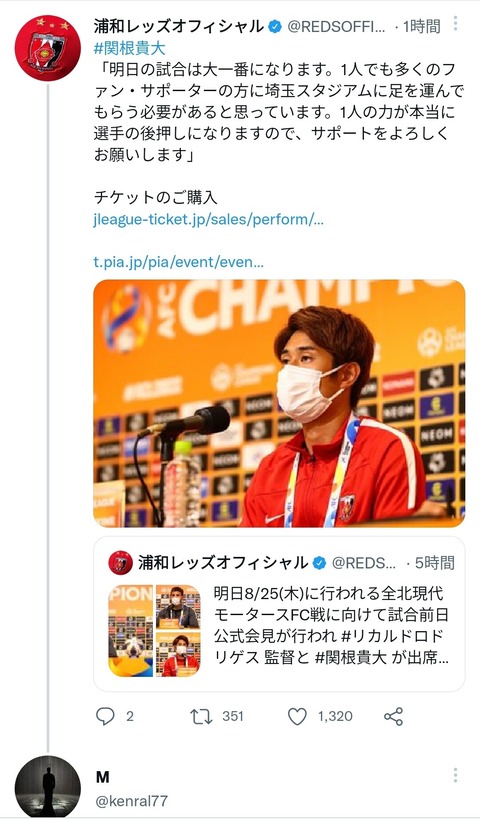Like the tweet with heart icon
Image resolution: width=480 pixels, height=820 pixels.
coord(298,716)
